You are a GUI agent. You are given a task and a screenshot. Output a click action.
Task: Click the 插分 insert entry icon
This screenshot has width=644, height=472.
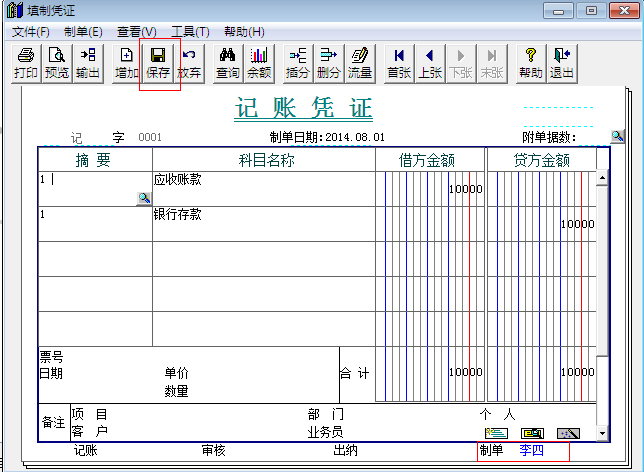298,63
